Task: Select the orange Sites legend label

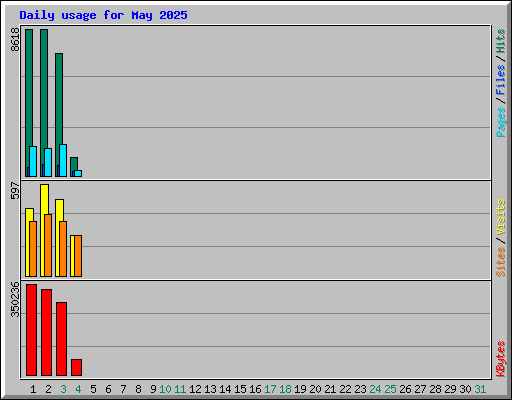Action: click(x=500, y=262)
